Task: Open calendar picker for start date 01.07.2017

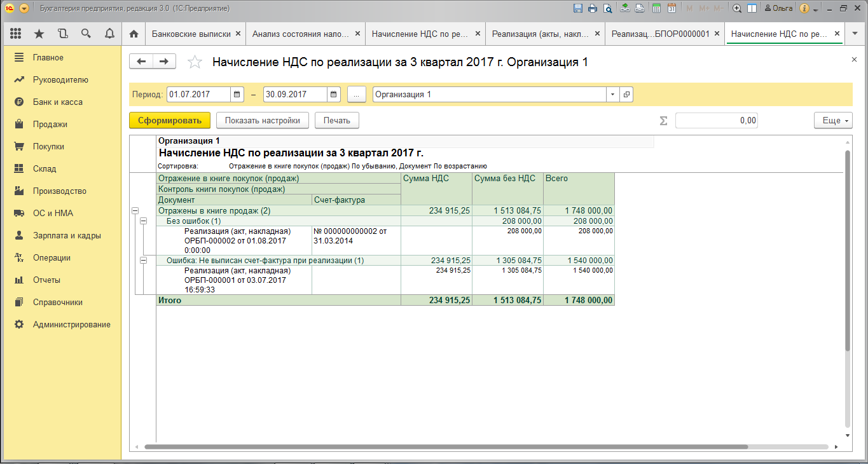Action: click(237, 95)
